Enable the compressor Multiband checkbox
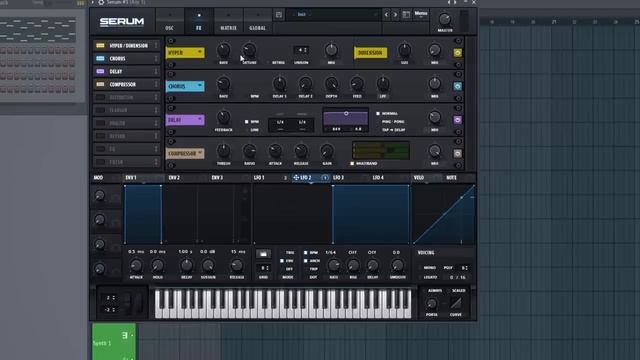The height and width of the screenshot is (360, 640). 352,163
